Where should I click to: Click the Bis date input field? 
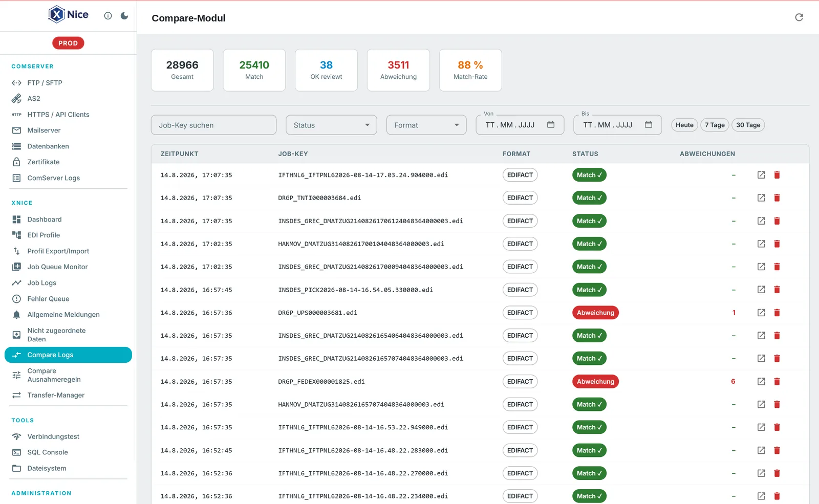(618, 125)
